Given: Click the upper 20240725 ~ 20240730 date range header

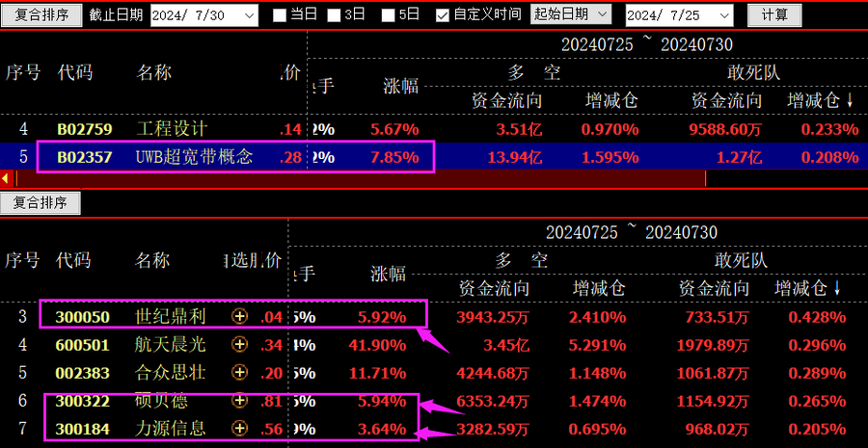Looking at the screenshot, I should [x=646, y=44].
